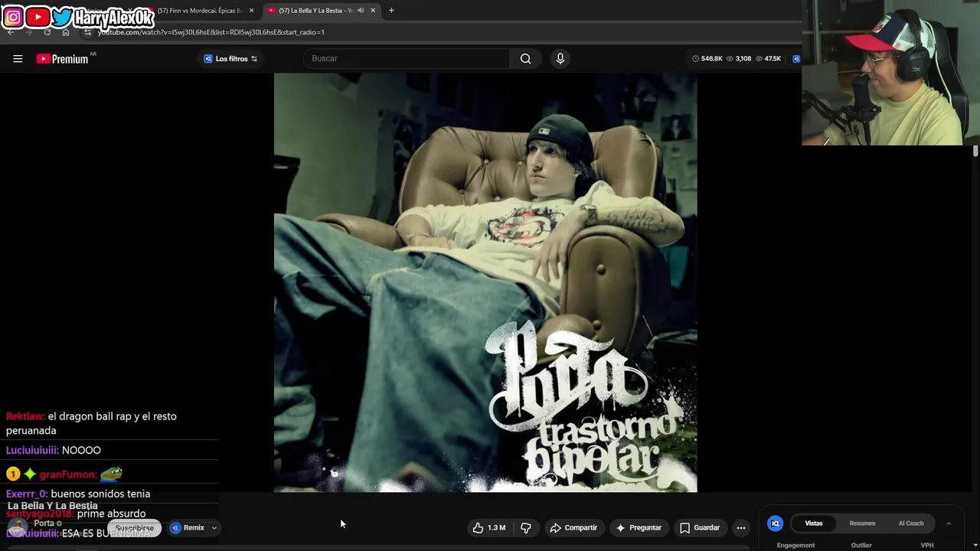
Task: Click the Preguntar ask button
Action: pyautogui.click(x=639, y=528)
